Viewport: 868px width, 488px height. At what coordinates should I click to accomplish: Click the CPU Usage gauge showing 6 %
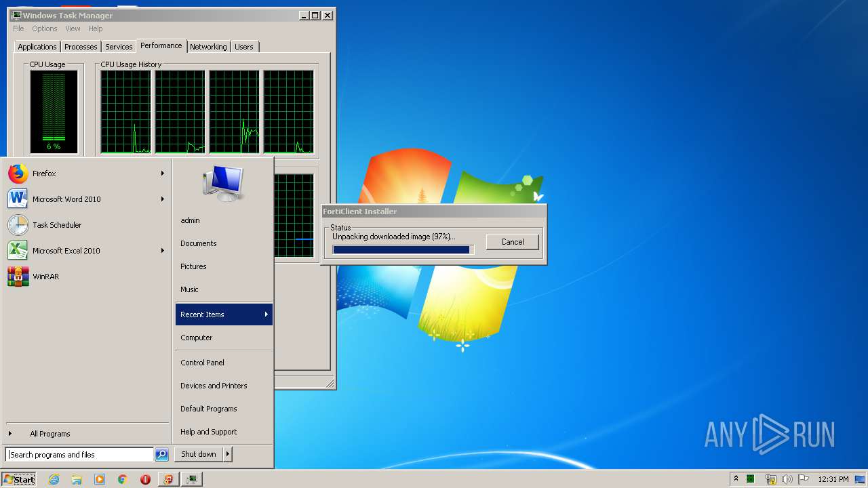54,112
